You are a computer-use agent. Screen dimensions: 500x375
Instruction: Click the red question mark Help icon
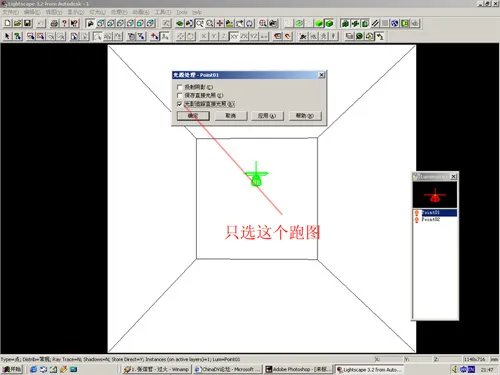click(x=64, y=23)
